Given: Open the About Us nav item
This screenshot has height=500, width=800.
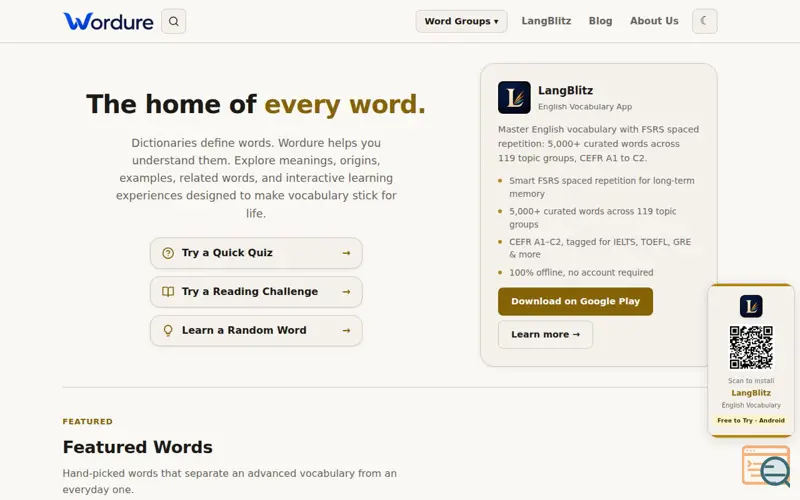Looking at the screenshot, I should [654, 21].
